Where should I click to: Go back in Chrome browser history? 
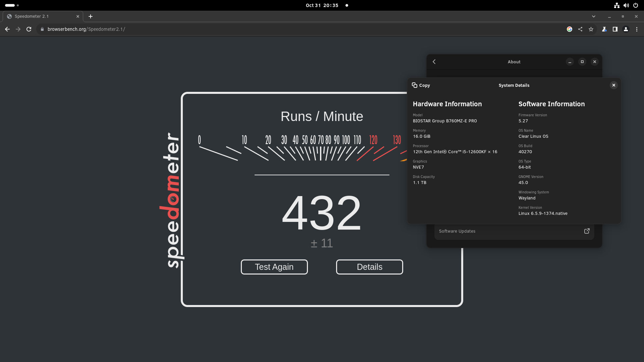click(x=7, y=29)
